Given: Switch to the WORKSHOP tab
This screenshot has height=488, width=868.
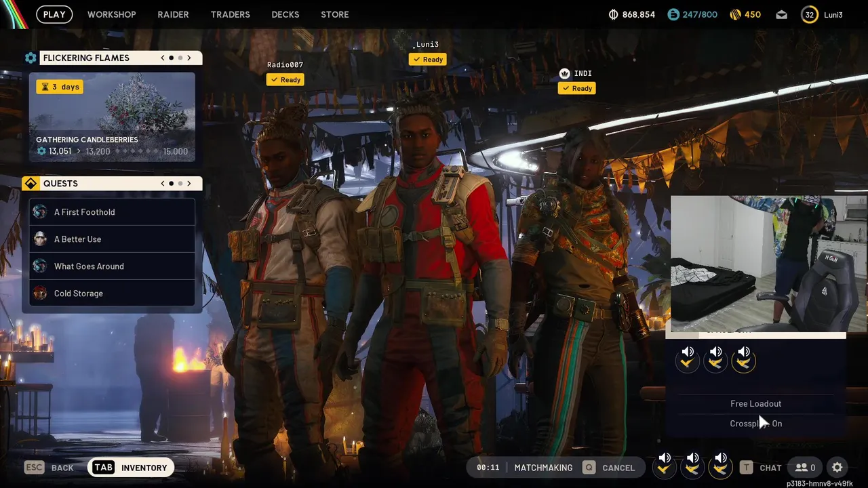Looking at the screenshot, I should click(x=111, y=14).
